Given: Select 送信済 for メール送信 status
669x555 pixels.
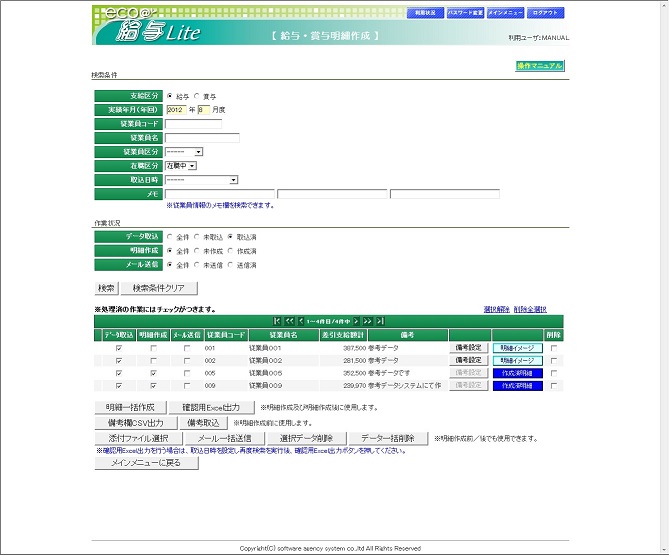Looking at the screenshot, I should click(230, 265).
